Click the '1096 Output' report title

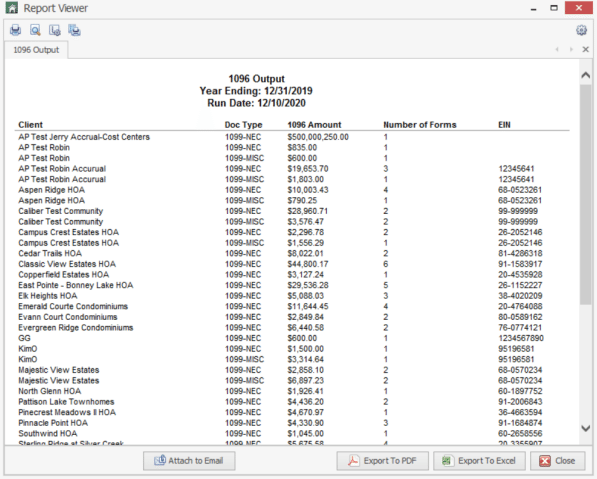256,79
